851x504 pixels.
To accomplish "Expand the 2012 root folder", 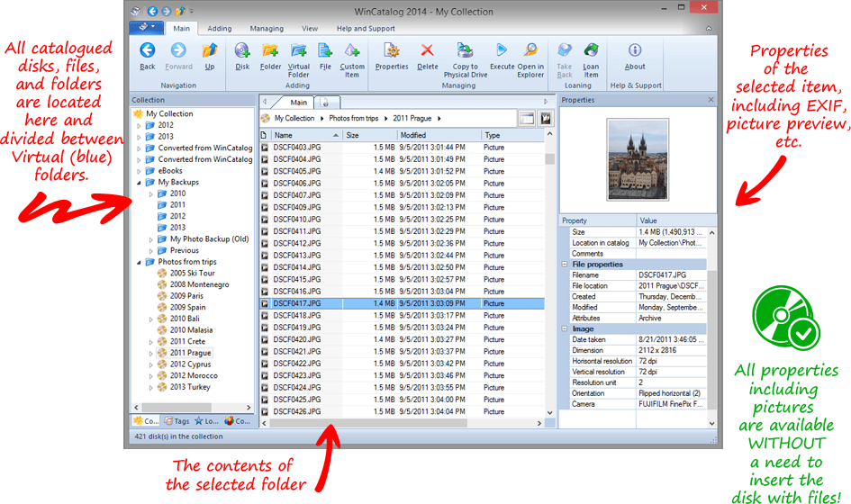I will click(x=139, y=125).
